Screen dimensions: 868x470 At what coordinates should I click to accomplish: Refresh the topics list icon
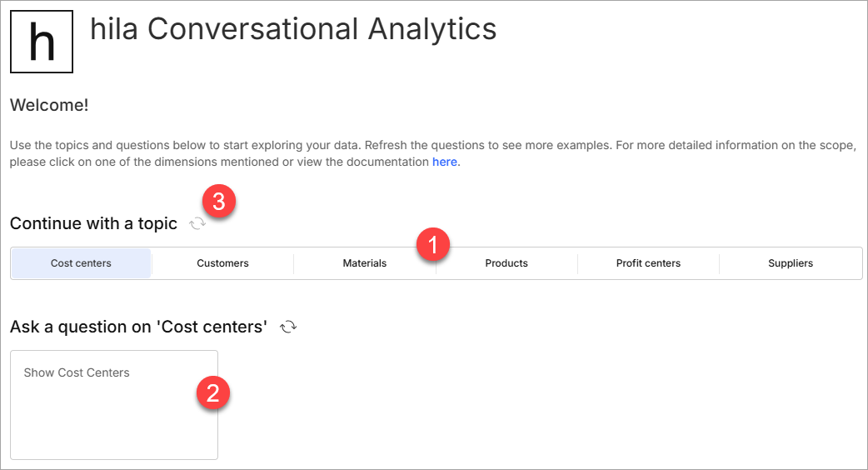pyautogui.click(x=197, y=223)
